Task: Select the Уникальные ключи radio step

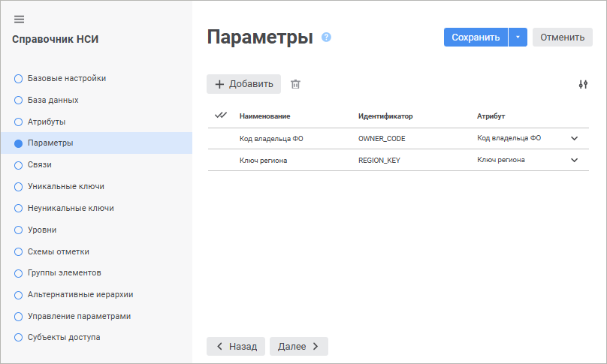Action: click(18, 187)
